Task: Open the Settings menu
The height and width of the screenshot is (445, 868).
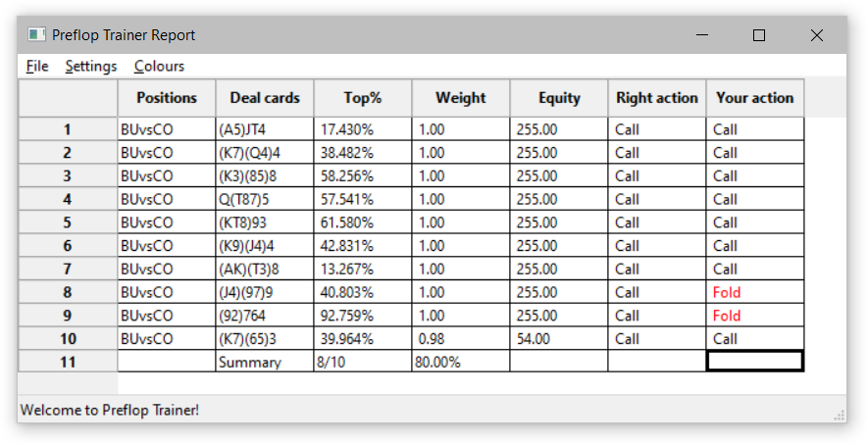Action: point(91,67)
